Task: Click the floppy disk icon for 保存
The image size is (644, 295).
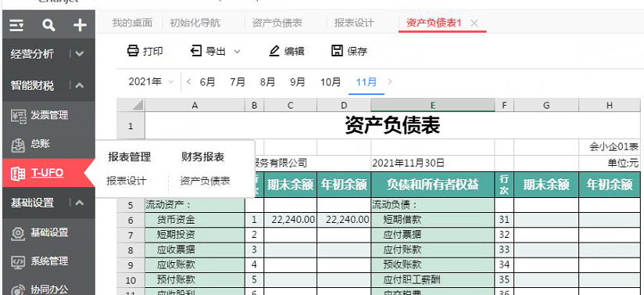Action: tap(337, 51)
